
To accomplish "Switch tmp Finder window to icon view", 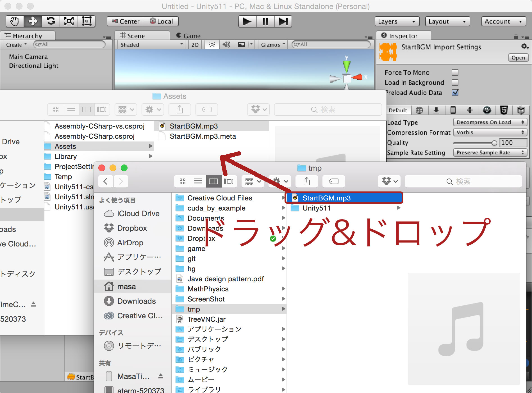I will (x=183, y=181).
